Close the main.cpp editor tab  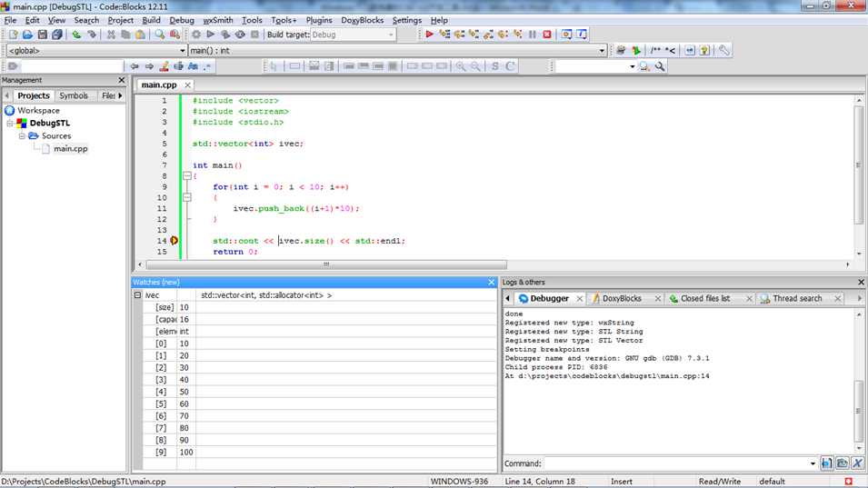pos(187,85)
